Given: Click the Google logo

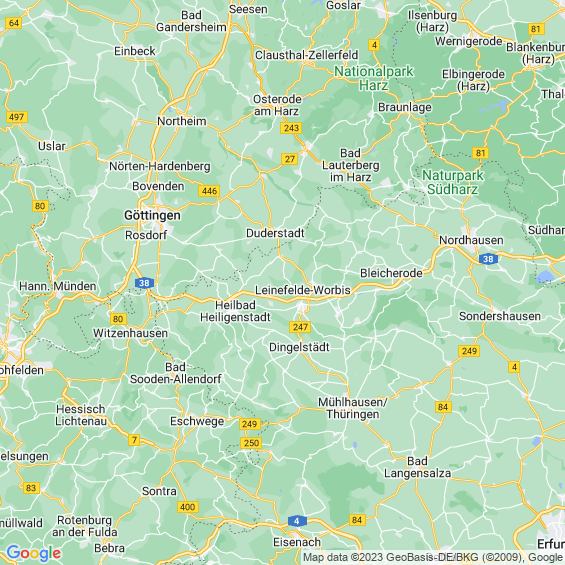Looking at the screenshot, I should 34,553.
